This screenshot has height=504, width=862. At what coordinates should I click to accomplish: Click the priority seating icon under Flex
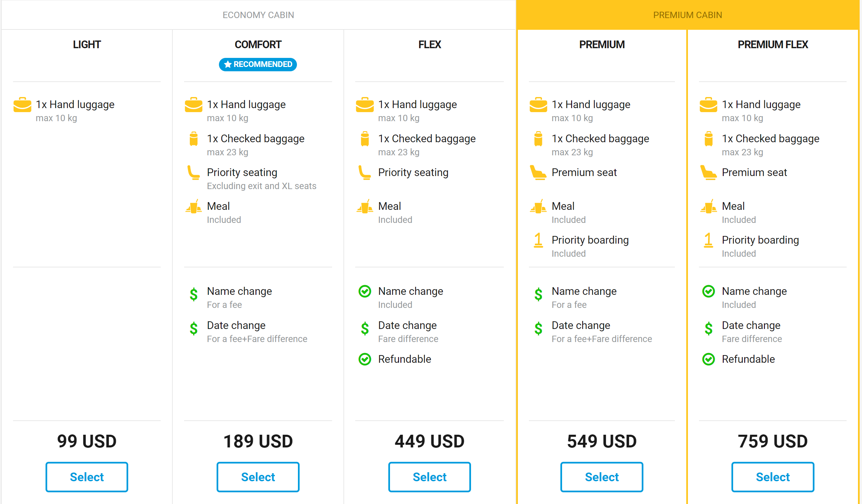tap(365, 173)
